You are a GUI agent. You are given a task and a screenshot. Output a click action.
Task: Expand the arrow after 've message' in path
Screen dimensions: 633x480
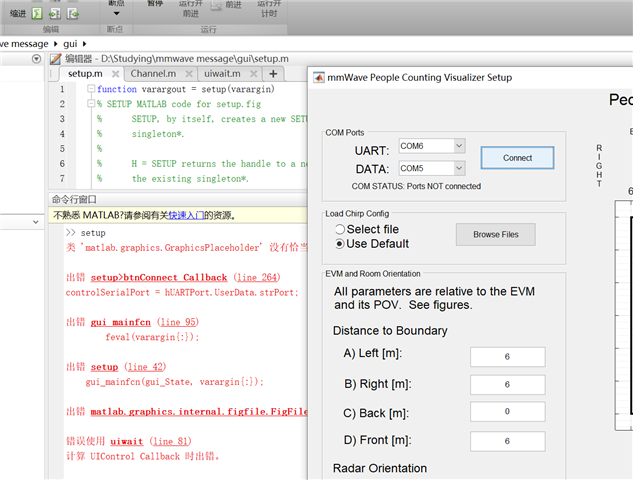(x=56, y=44)
